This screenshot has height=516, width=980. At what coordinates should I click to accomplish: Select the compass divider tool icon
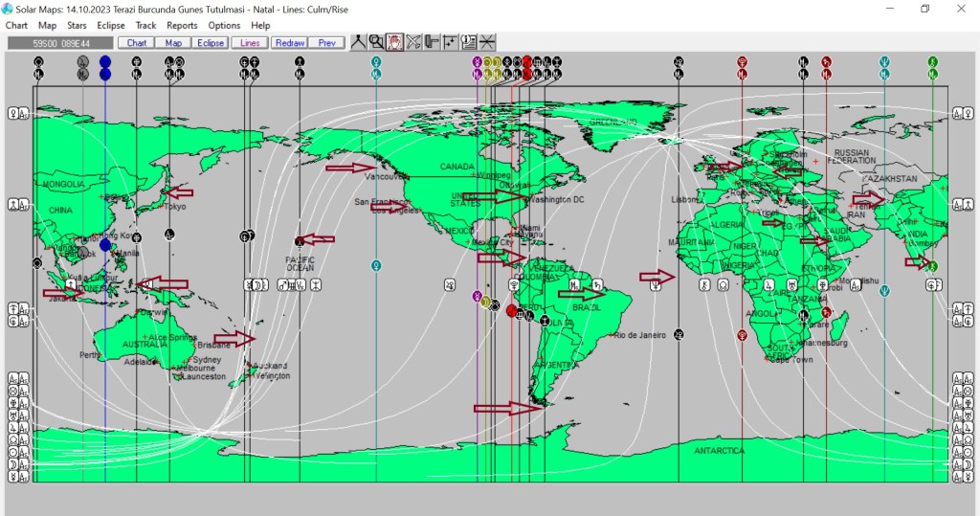(x=358, y=42)
